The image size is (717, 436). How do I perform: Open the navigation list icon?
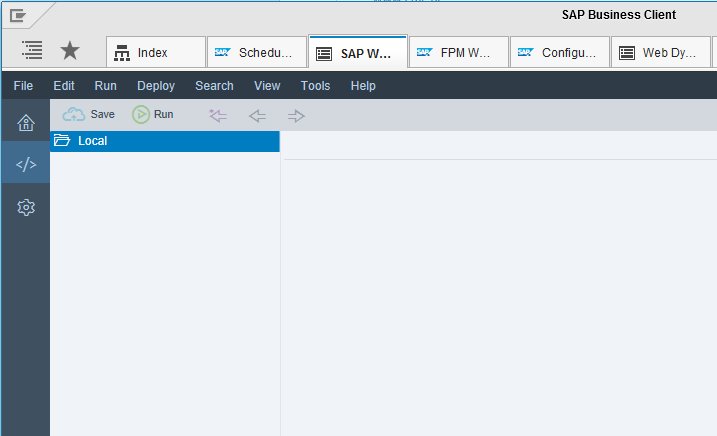(x=32, y=50)
